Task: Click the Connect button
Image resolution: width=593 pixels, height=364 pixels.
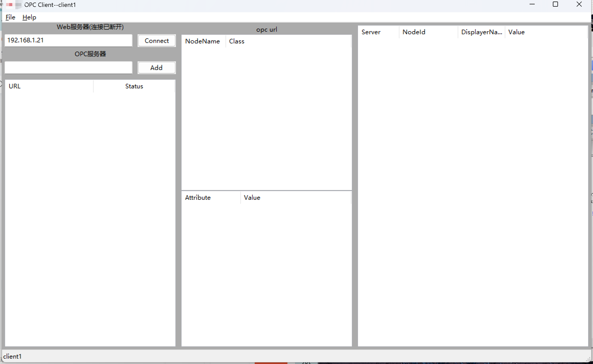Action: (156, 41)
